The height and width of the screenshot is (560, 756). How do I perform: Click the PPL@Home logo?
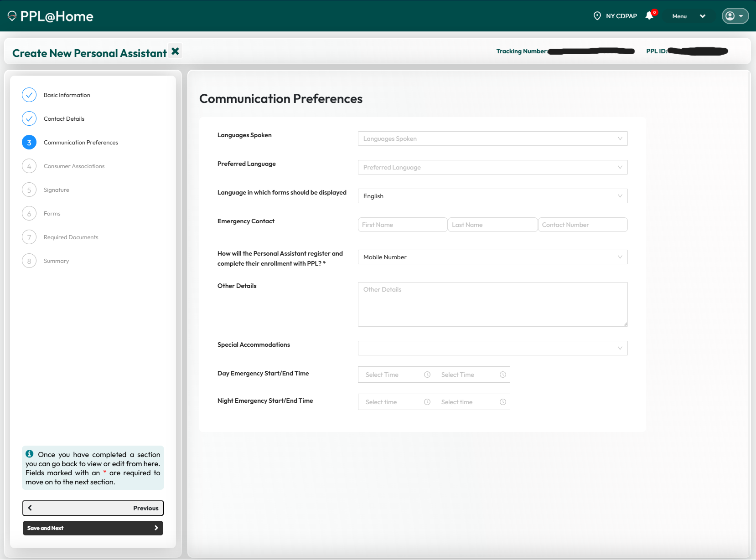[51, 16]
